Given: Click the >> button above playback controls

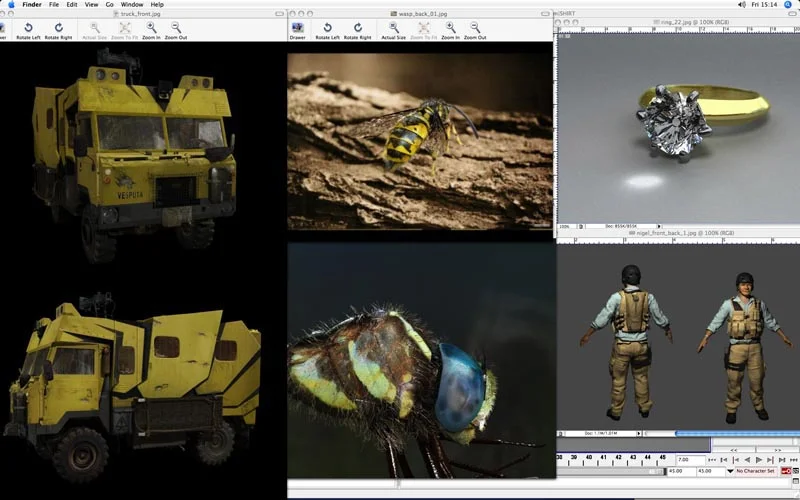Looking at the screenshot, I should (x=778, y=450).
